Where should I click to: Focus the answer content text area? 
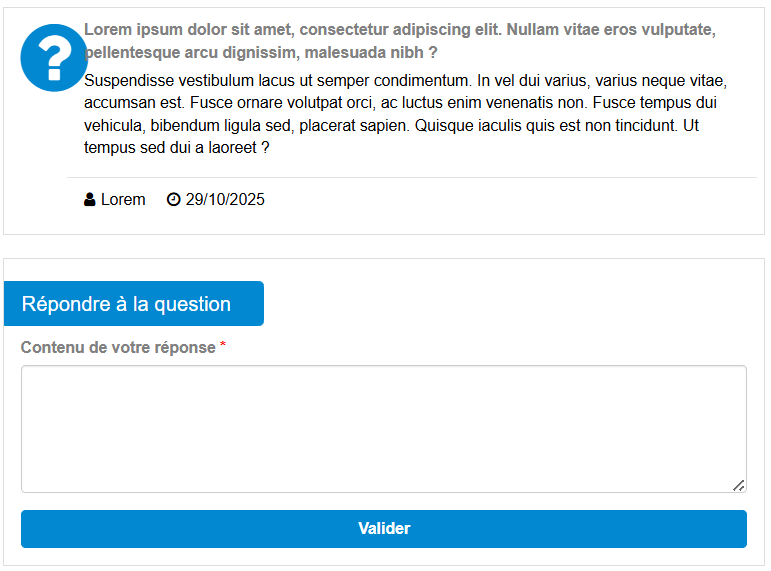pos(383,428)
